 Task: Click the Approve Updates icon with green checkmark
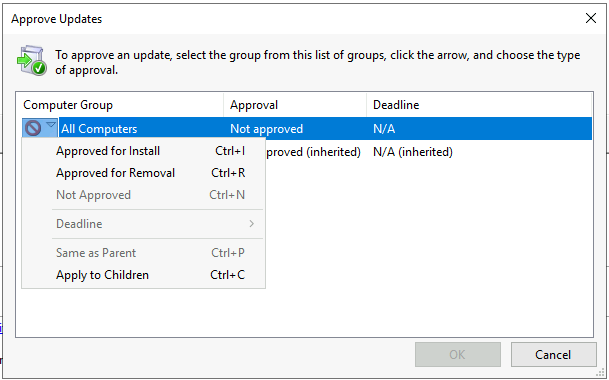pos(32,61)
